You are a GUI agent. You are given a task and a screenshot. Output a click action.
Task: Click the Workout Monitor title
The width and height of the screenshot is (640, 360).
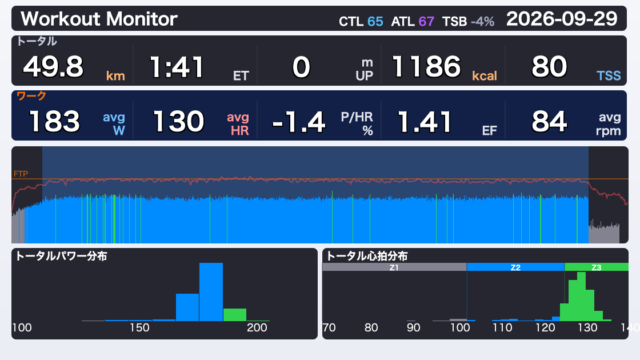[99, 19]
